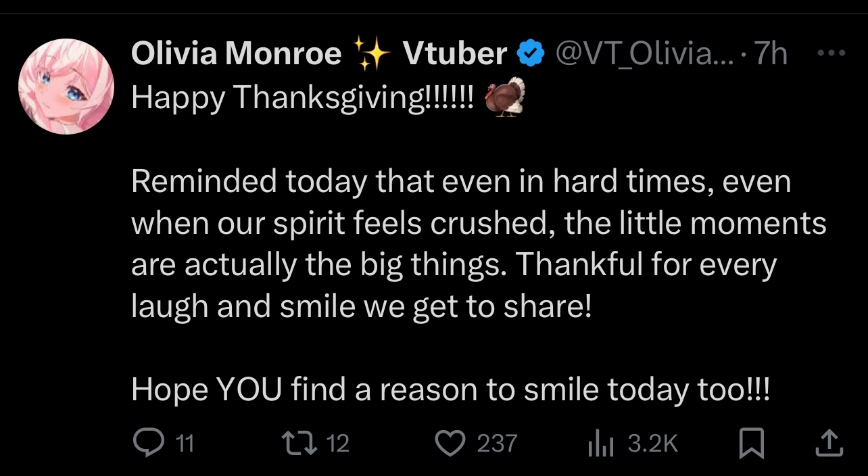Click the share upload arrow icon
Screen dimensions: 868x476
(x=829, y=443)
